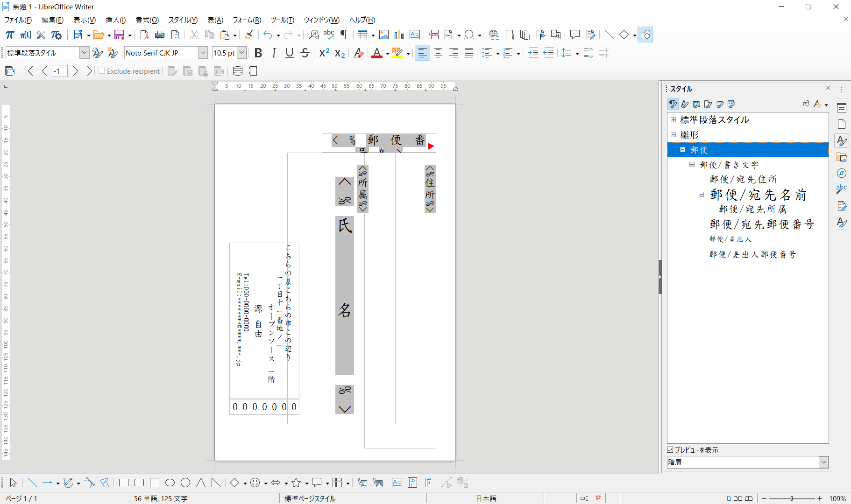Open font size dropdown
This screenshot has width=851, height=504.
point(242,53)
